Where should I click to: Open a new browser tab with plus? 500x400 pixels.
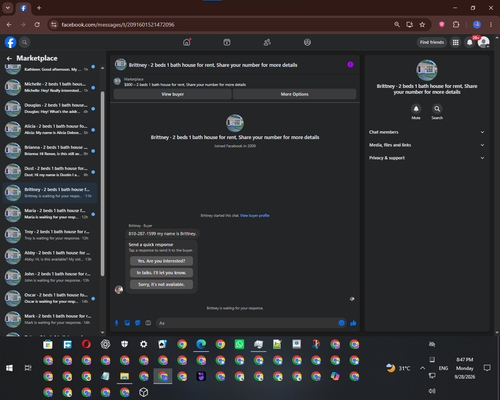tap(39, 8)
